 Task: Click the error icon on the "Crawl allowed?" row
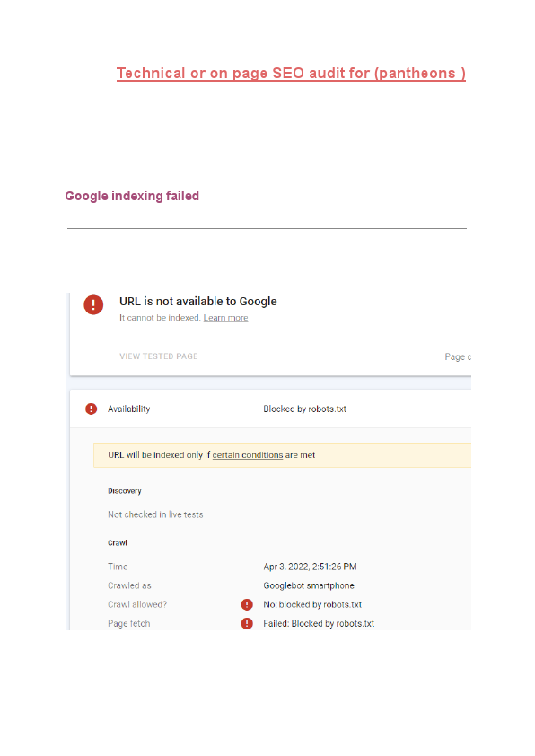pos(247,604)
